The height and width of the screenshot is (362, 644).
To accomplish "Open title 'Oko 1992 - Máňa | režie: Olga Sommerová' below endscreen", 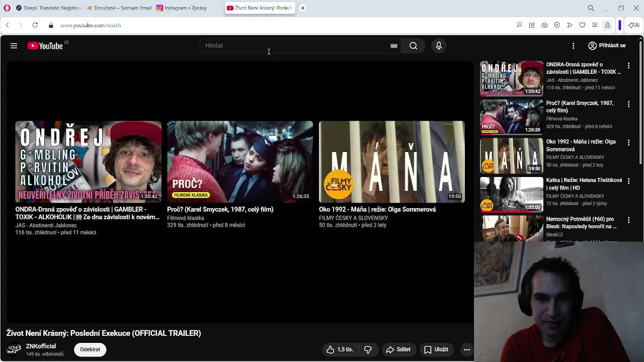I will pos(377,210).
